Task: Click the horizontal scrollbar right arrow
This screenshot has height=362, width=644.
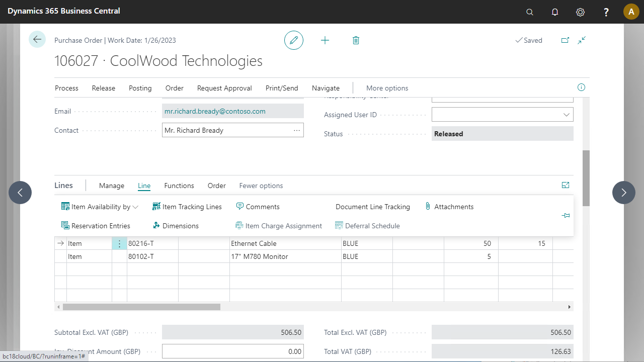Action: [570, 307]
